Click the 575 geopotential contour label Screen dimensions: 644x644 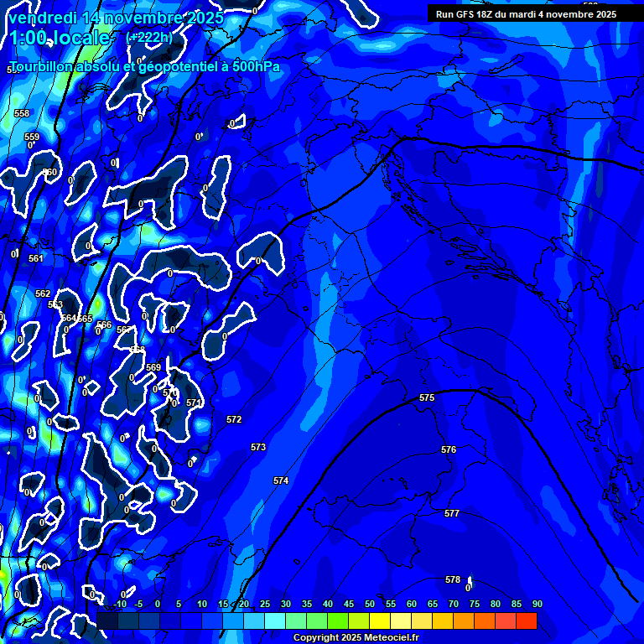coord(427,397)
